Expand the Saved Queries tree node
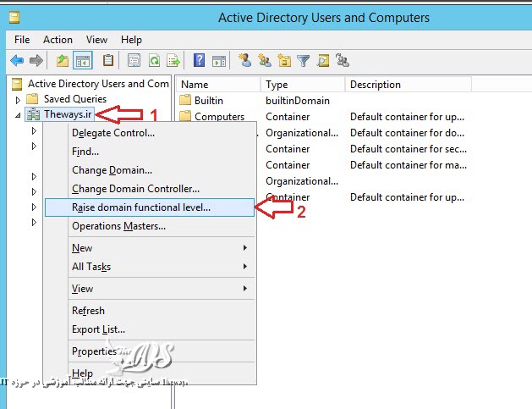The image size is (532, 409). point(18,99)
